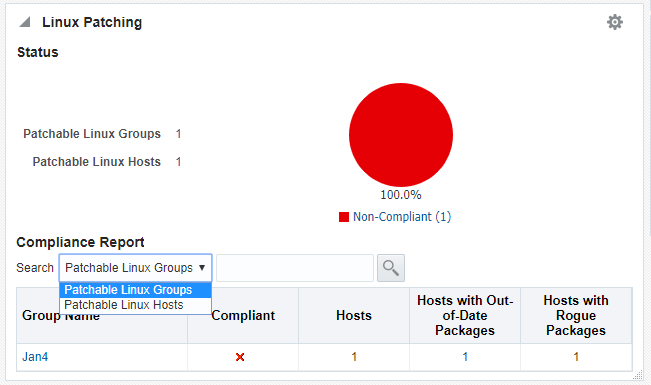Click the red Non-Compliant legend swatch

[x=344, y=217]
